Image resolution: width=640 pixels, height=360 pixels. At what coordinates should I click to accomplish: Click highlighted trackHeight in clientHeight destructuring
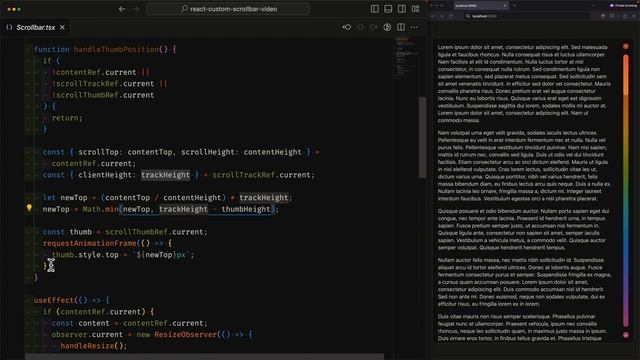click(x=165, y=175)
